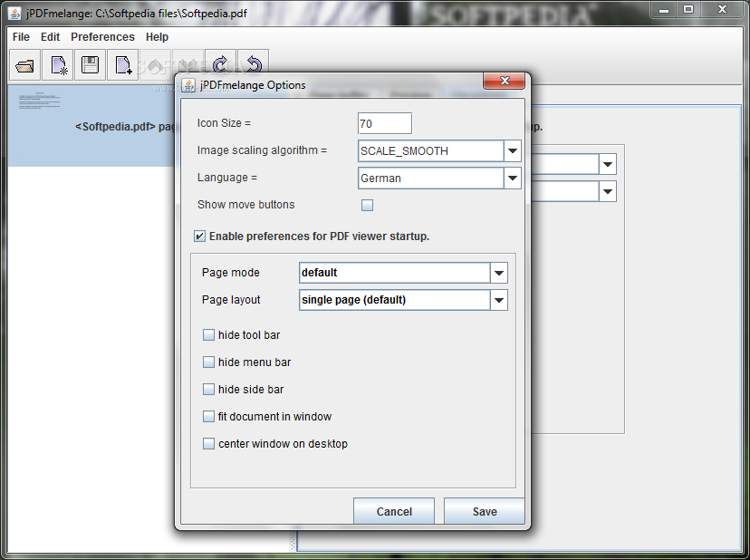Open the Edit menu
The height and width of the screenshot is (560, 750).
pyautogui.click(x=50, y=37)
